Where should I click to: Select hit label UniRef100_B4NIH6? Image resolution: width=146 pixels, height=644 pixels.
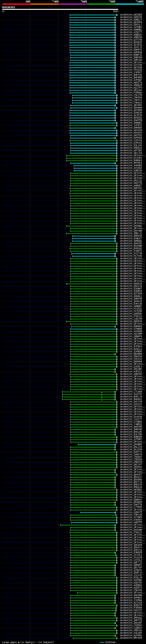tap(131, 429)
